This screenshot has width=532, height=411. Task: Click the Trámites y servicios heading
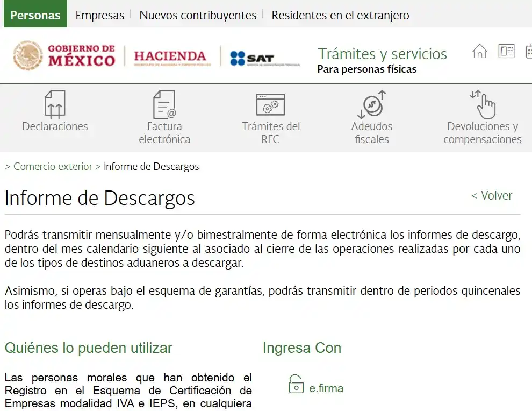pos(383,54)
